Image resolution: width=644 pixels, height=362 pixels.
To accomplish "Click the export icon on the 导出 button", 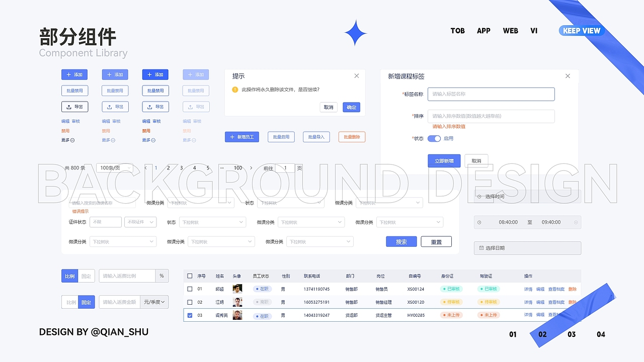I will (70, 107).
